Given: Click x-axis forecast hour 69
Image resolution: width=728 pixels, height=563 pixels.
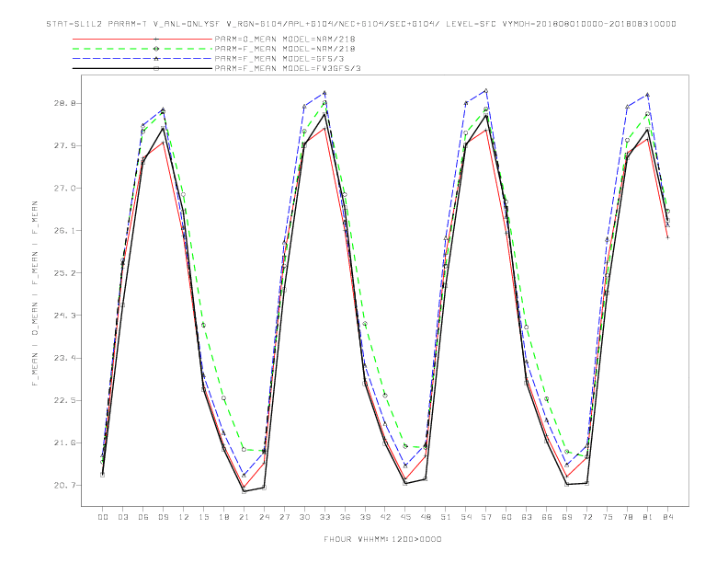Looking at the screenshot, I should 567,517.
